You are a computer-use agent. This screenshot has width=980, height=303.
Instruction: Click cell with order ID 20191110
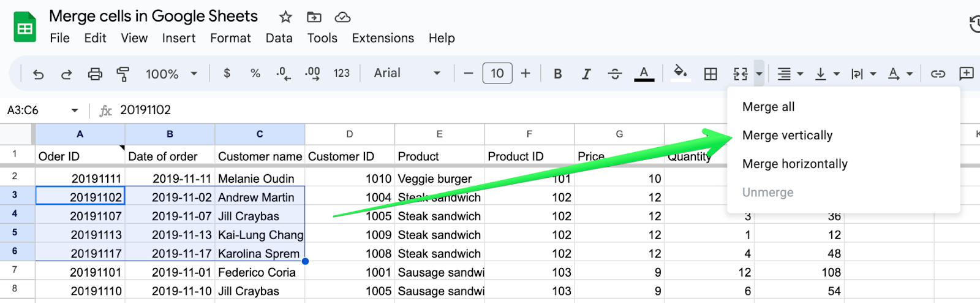coord(80,291)
